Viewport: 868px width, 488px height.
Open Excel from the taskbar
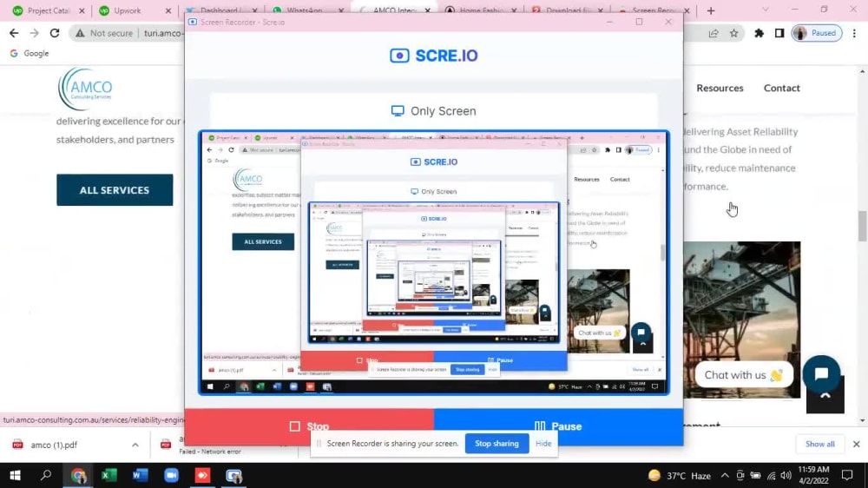(109, 475)
